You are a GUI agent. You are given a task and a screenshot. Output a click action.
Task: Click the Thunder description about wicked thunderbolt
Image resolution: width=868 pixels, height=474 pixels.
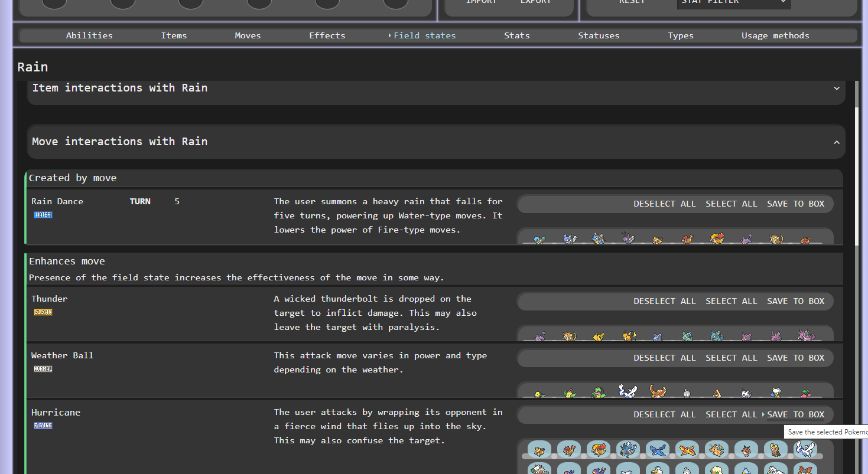[375, 313]
